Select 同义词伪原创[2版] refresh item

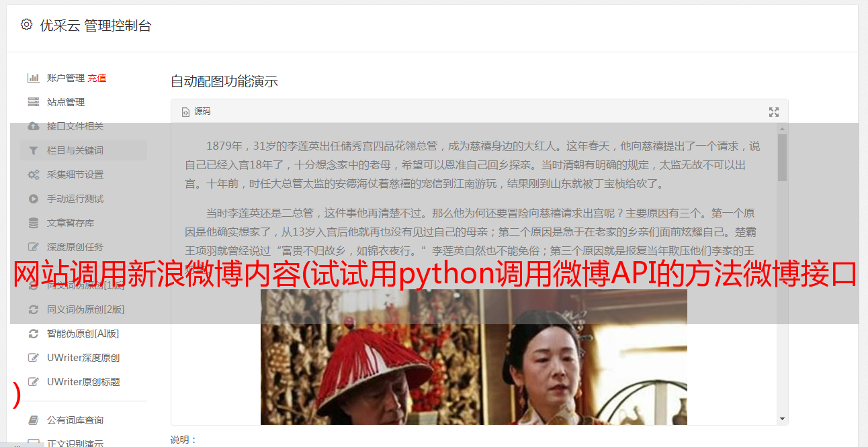pyautogui.click(x=83, y=309)
